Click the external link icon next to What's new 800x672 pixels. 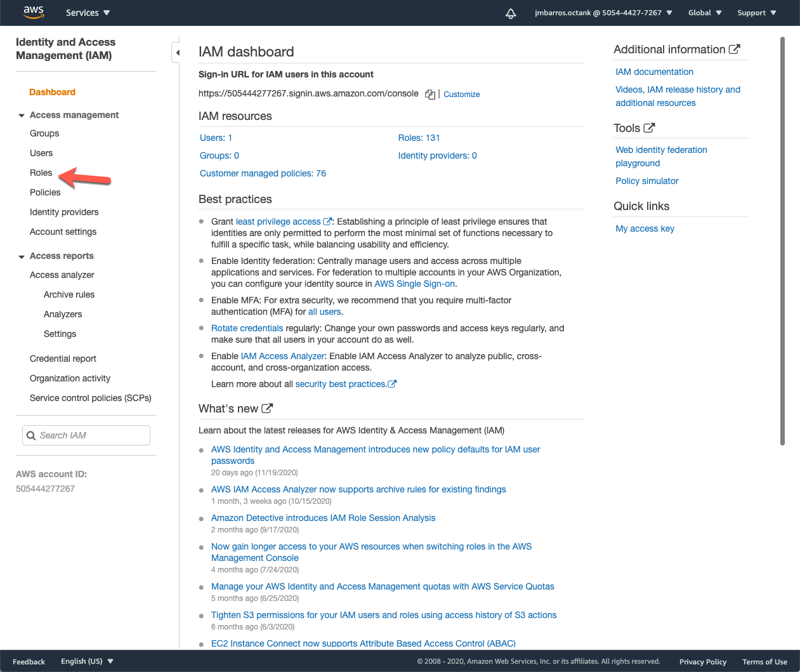(267, 409)
